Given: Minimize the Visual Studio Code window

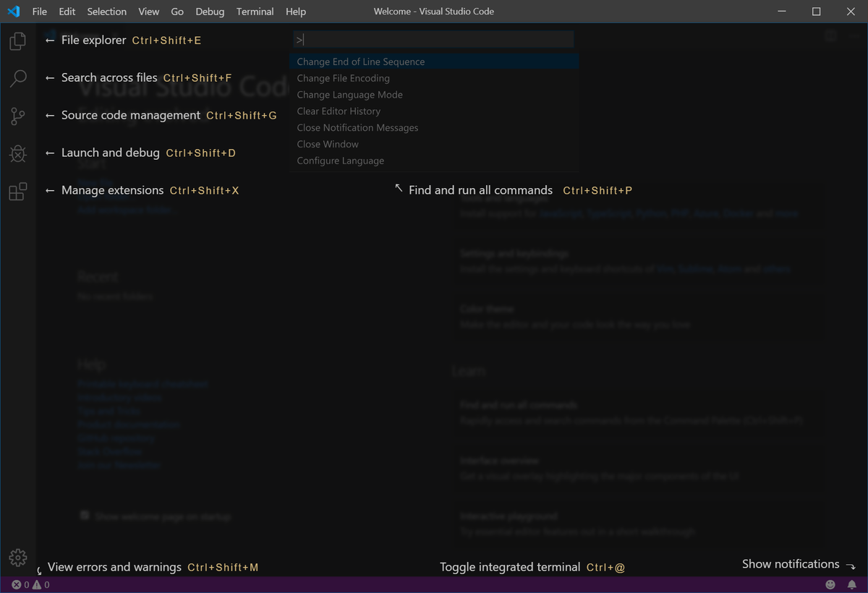Looking at the screenshot, I should (782, 12).
